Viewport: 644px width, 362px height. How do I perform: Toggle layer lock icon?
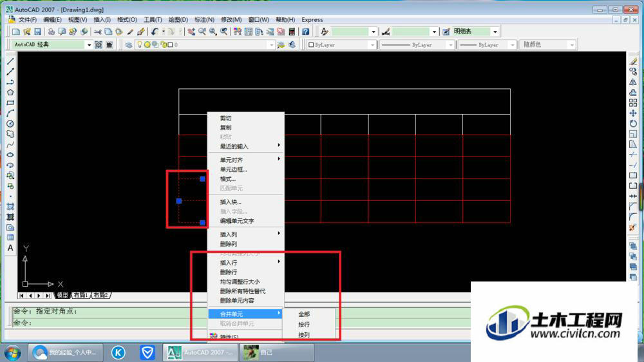163,45
